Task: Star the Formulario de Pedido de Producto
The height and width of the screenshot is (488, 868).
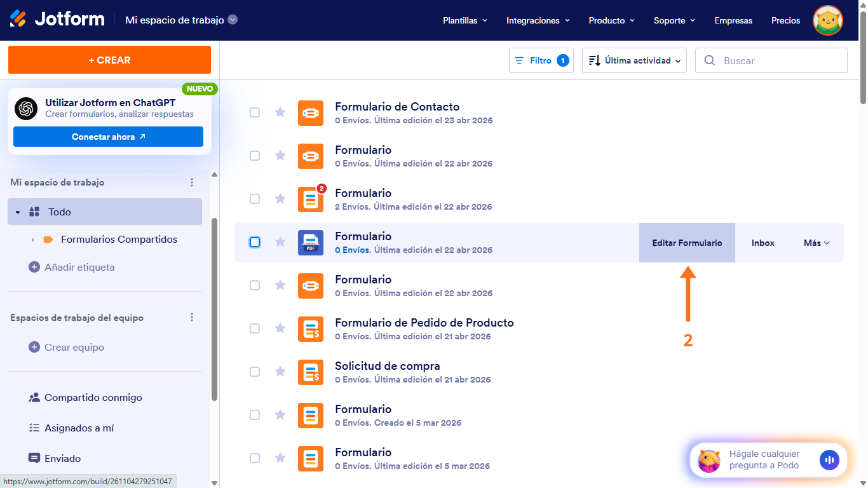Action: pos(280,329)
